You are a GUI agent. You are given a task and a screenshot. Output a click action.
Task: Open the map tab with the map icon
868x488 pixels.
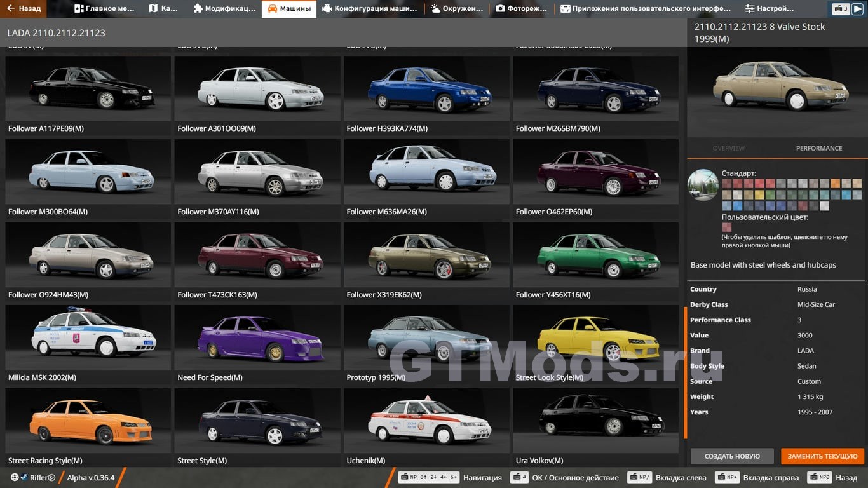pyautogui.click(x=163, y=9)
